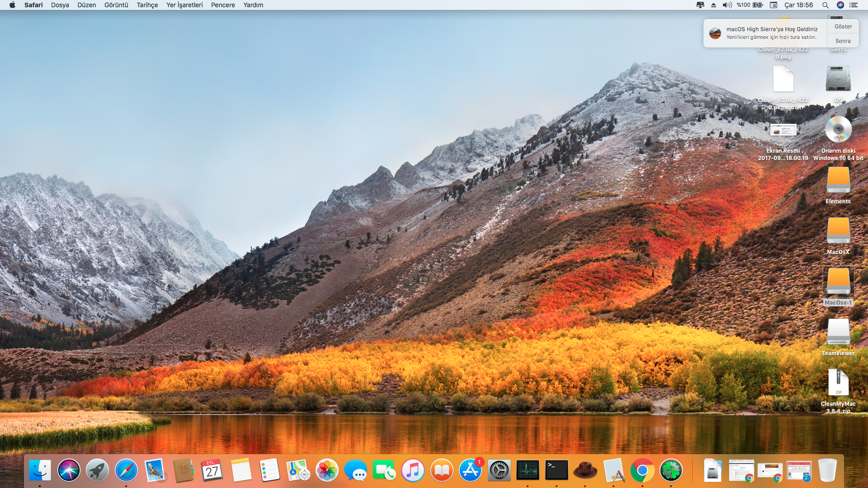The height and width of the screenshot is (488, 868).
Task: Open the Photos app in dock
Action: click(327, 470)
